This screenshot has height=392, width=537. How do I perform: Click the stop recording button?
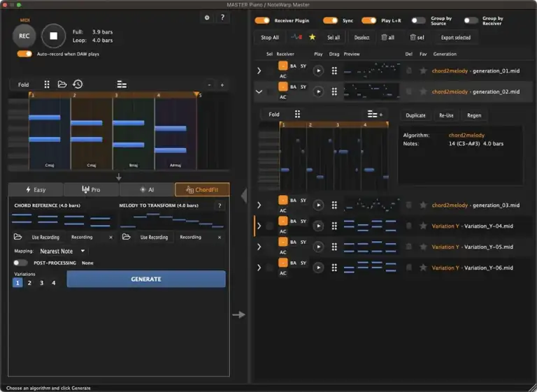coord(53,36)
